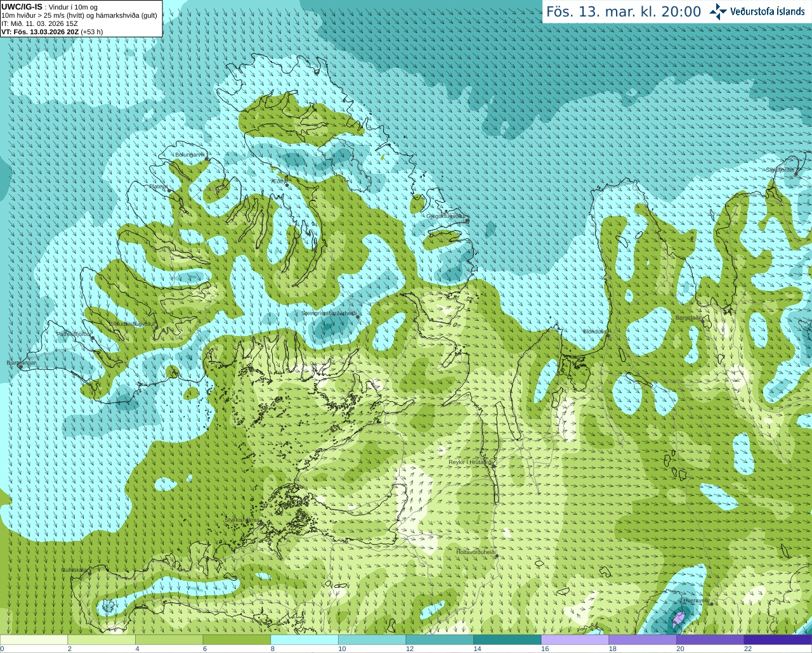This screenshot has width=812, height=653.
Task: Click the Blönduós place name label
Action: 595,331
